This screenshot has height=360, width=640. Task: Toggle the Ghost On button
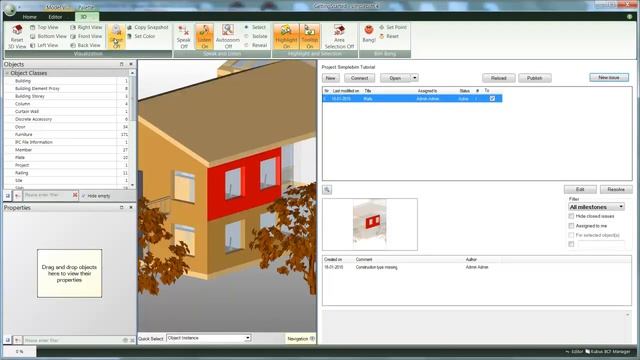coord(116,36)
